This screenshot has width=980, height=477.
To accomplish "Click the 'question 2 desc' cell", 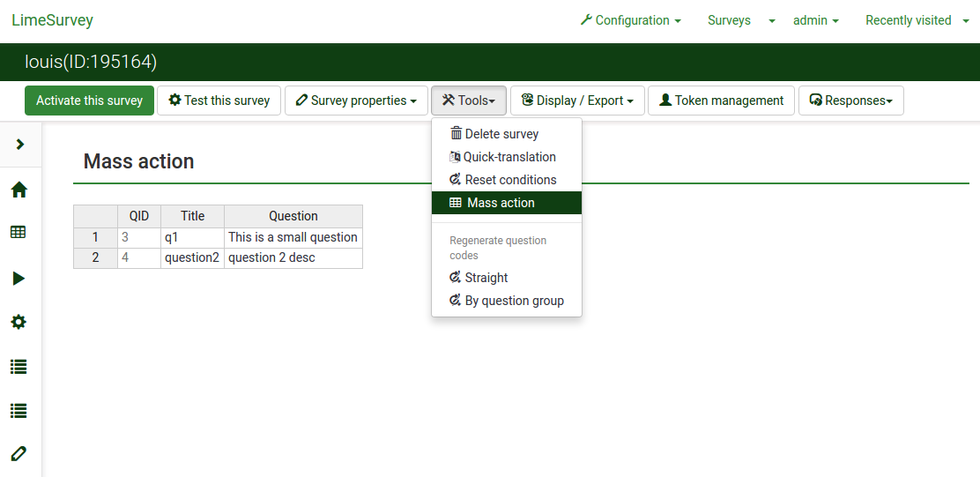I will coord(293,258).
